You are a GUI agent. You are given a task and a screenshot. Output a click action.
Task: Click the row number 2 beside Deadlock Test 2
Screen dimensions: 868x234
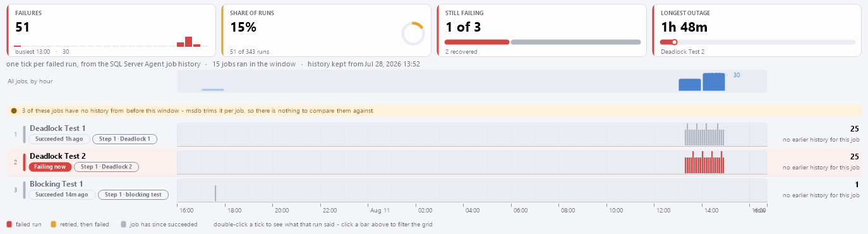point(16,162)
